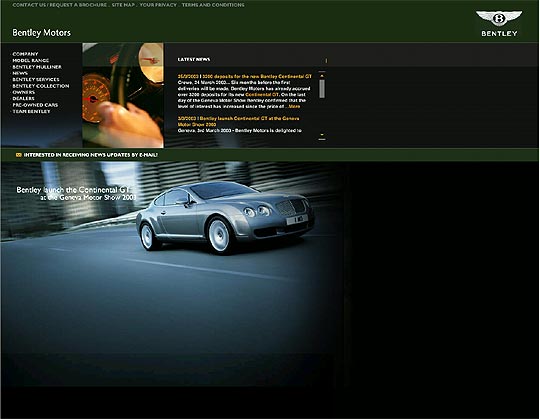Open the Site Map link

coord(123,5)
